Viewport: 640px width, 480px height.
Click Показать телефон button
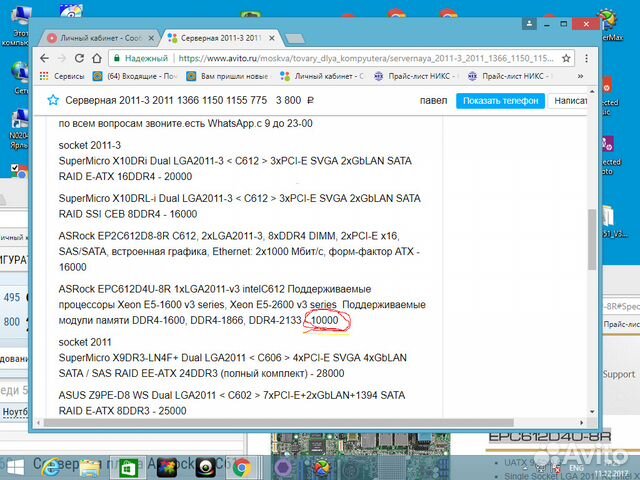pyautogui.click(x=500, y=101)
